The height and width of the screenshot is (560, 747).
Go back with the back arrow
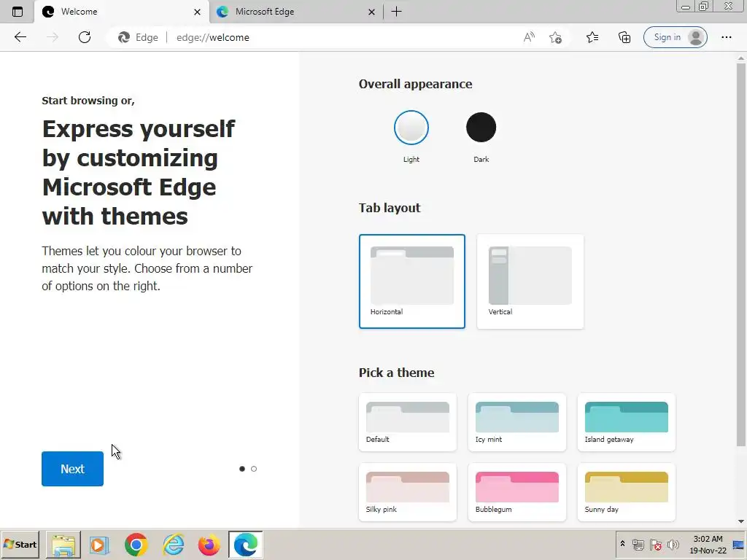(20, 37)
